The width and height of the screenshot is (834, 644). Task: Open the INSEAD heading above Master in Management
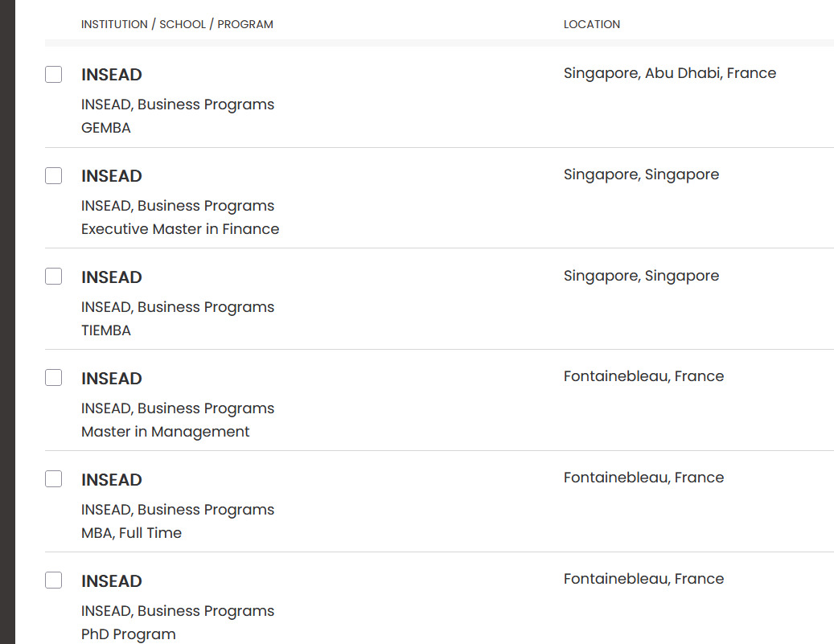coord(111,379)
